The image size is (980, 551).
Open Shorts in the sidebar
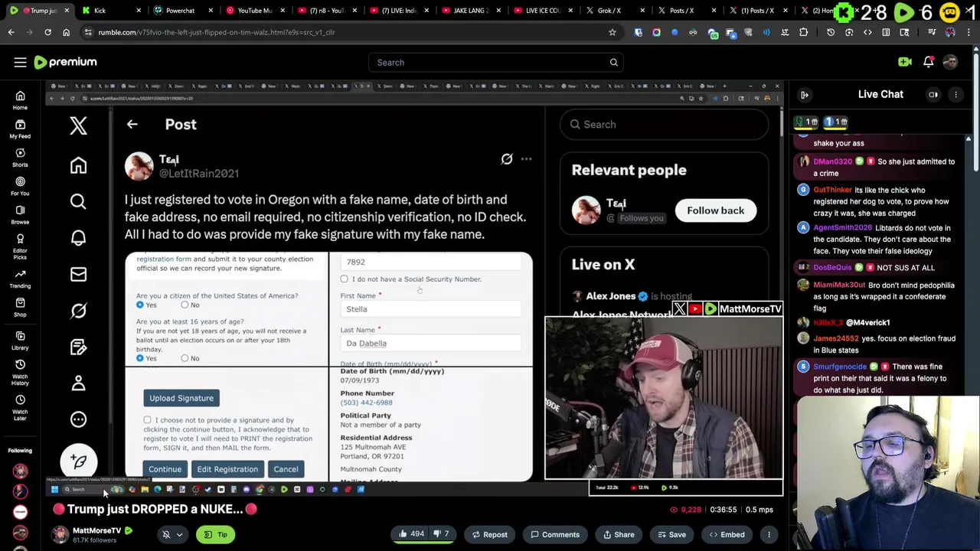(x=20, y=157)
